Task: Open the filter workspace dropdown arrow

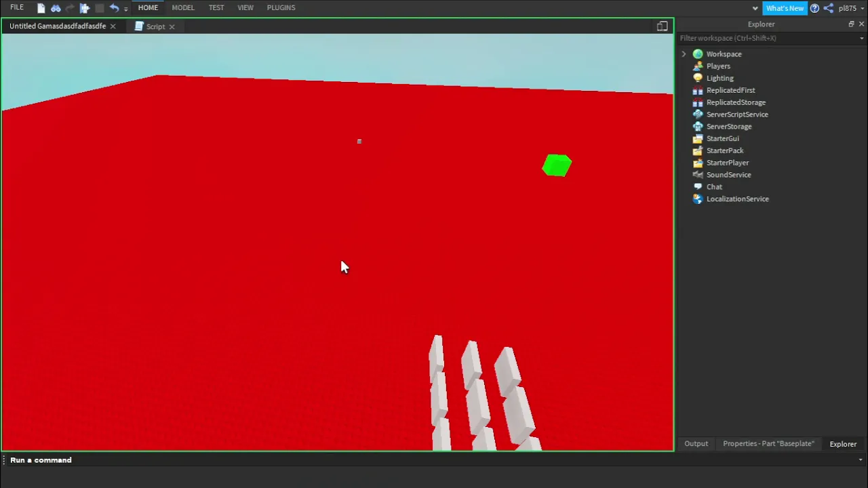Action: 861,39
